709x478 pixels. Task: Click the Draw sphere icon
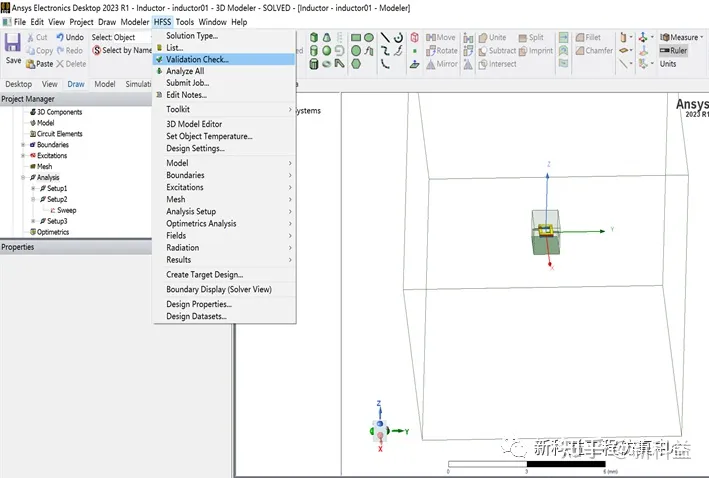326,50
